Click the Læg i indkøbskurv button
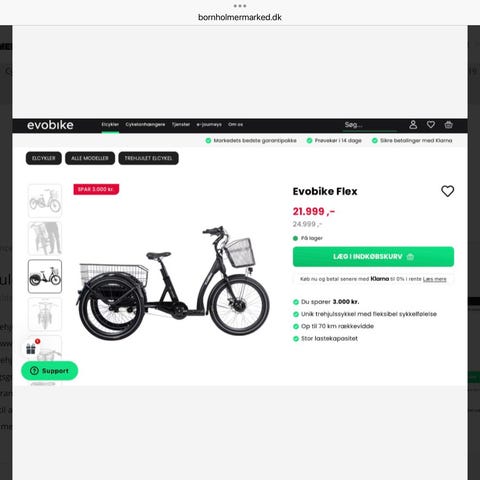The image size is (480, 480). coord(373,257)
